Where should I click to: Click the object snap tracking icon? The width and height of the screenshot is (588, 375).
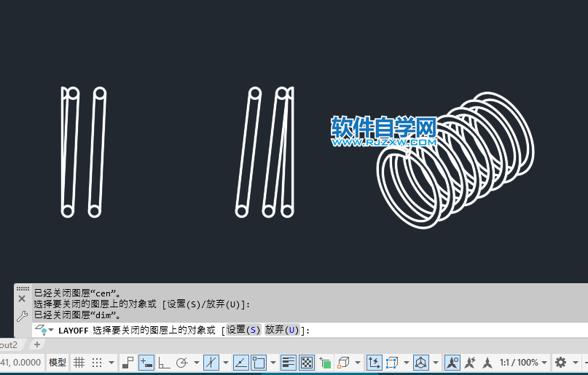[x=240, y=362]
